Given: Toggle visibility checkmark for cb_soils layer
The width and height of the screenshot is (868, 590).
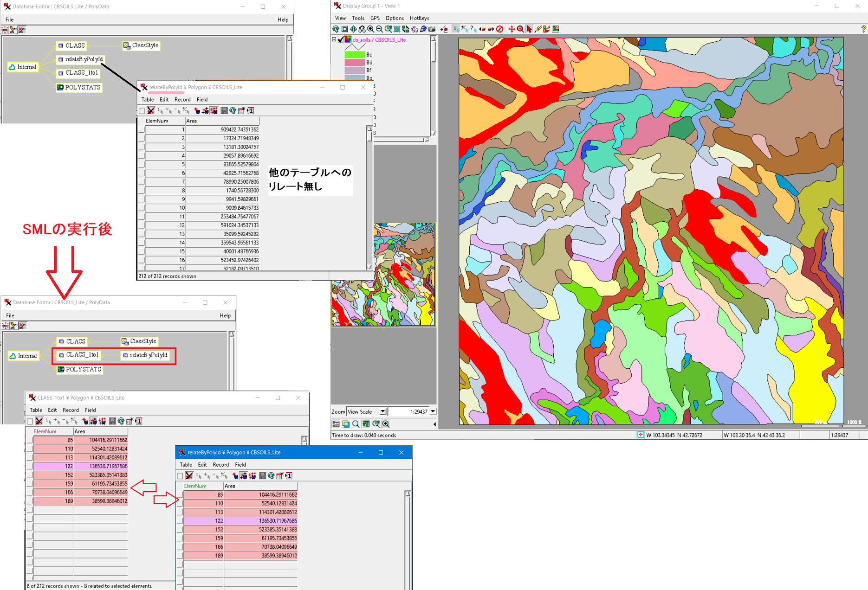Looking at the screenshot, I should 341,40.
